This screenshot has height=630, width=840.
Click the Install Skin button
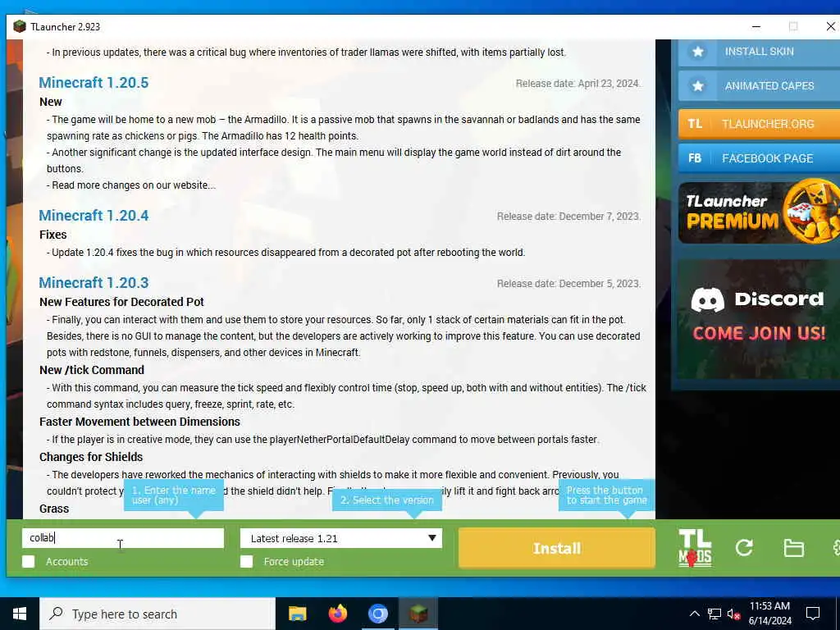[x=759, y=52]
